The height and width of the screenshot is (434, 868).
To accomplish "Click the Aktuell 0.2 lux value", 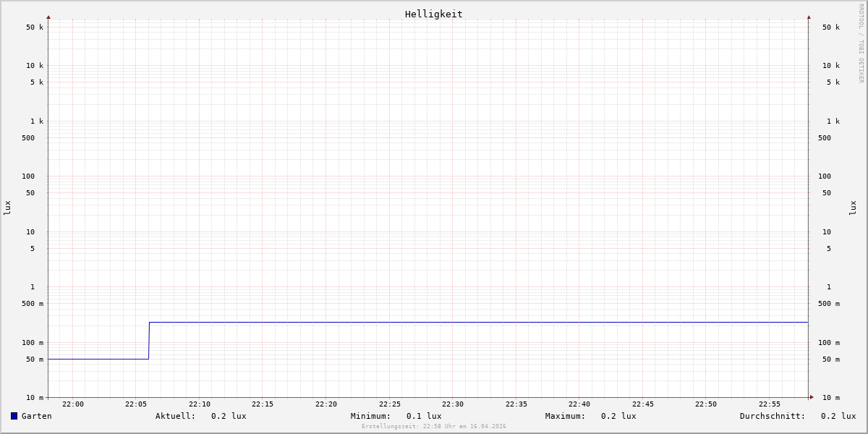I will pos(229,416).
